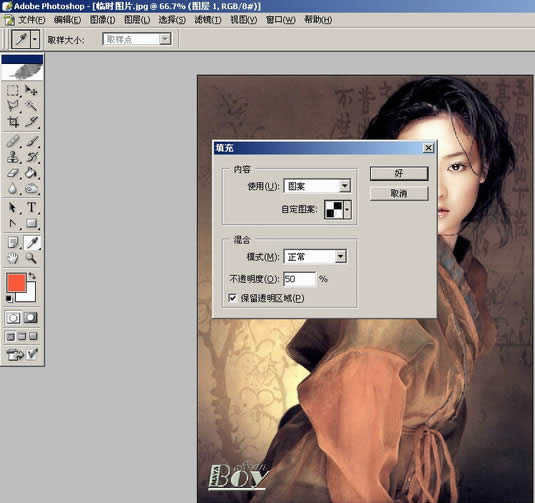This screenshot has height=503, width=535.
Task: Click the 好 OK button
Action: tap(399, 173)
